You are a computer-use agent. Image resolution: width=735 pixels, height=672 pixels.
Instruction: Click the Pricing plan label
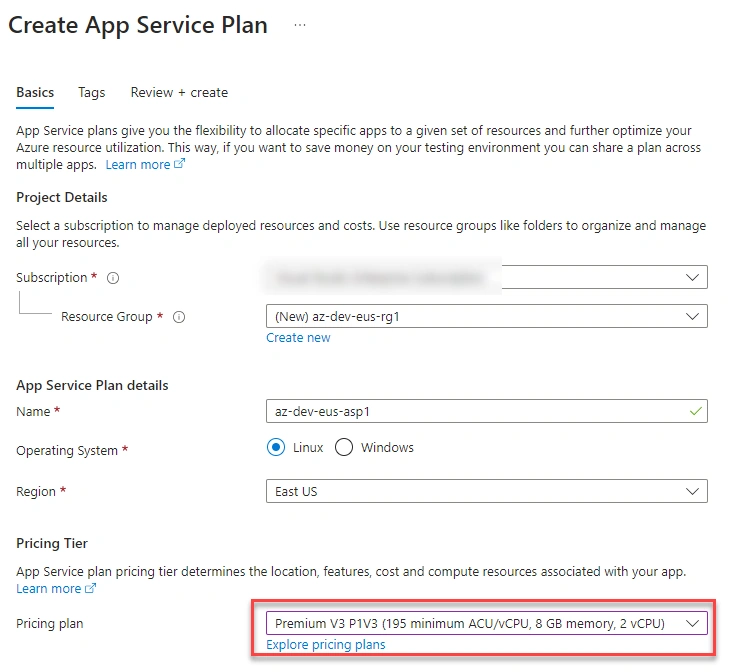[49, 624]
